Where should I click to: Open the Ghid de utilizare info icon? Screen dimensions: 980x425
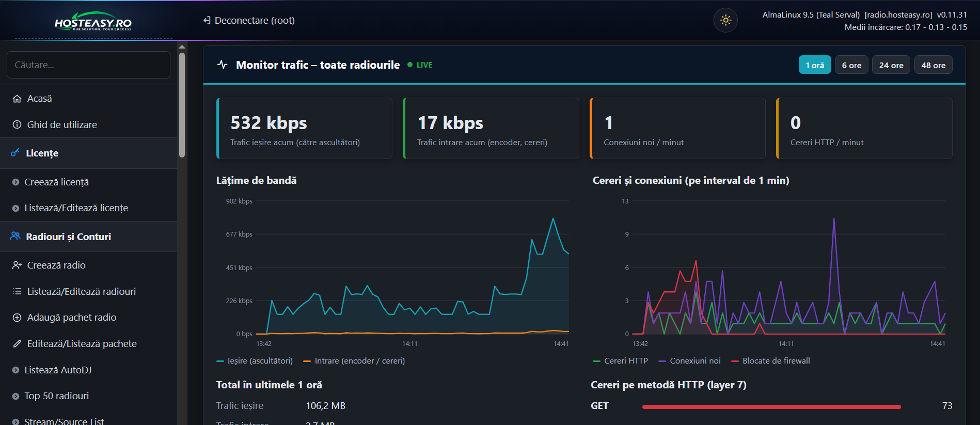(x=17, y=124)
